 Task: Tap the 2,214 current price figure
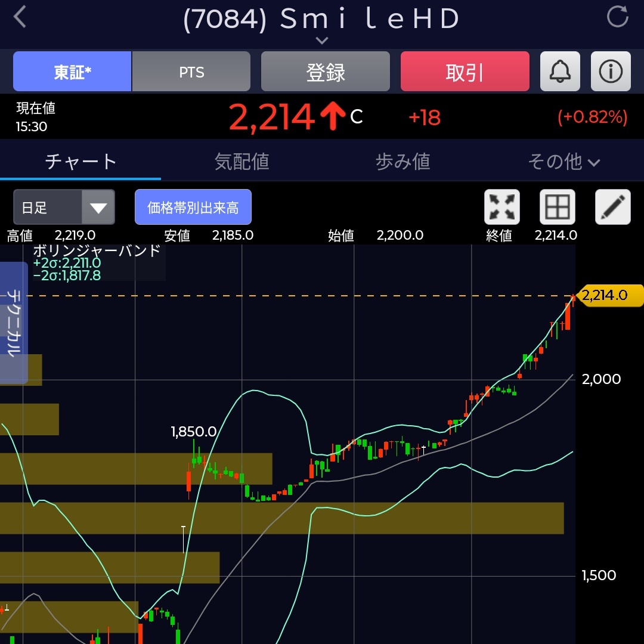pos(271,117)
